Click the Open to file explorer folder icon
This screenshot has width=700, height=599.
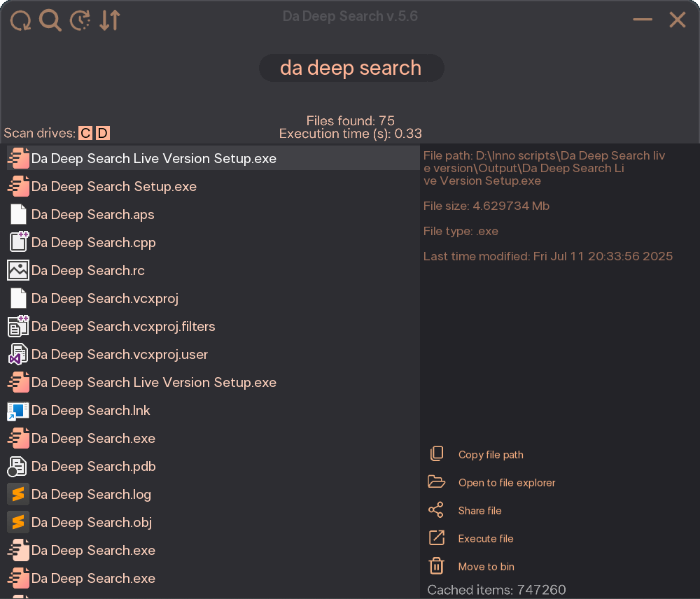pos(436,482)
